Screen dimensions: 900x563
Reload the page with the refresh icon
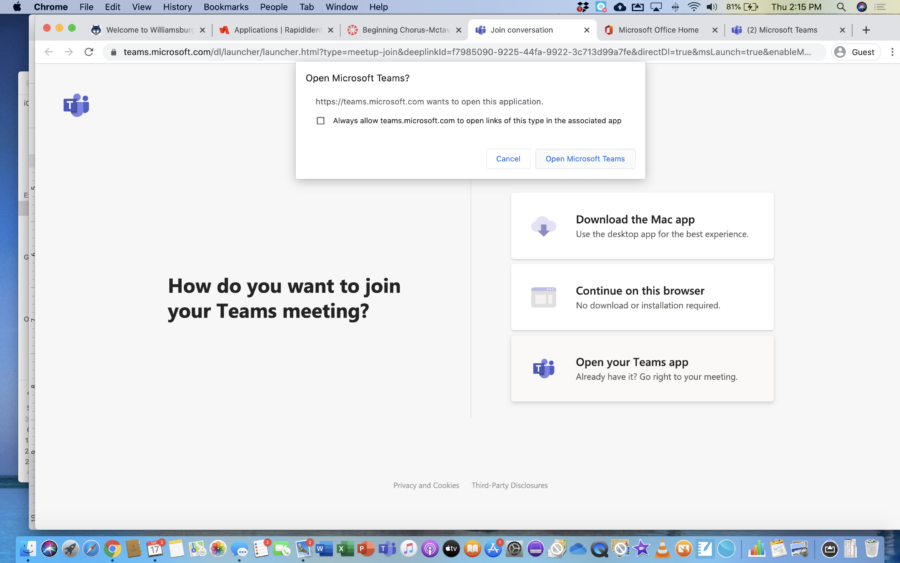click(x=89, y=52)
